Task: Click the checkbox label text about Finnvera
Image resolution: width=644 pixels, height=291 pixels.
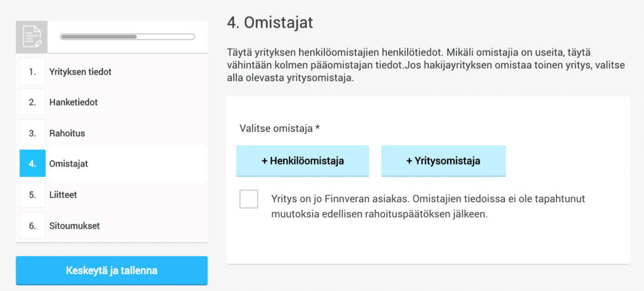Action: point(428,207)
